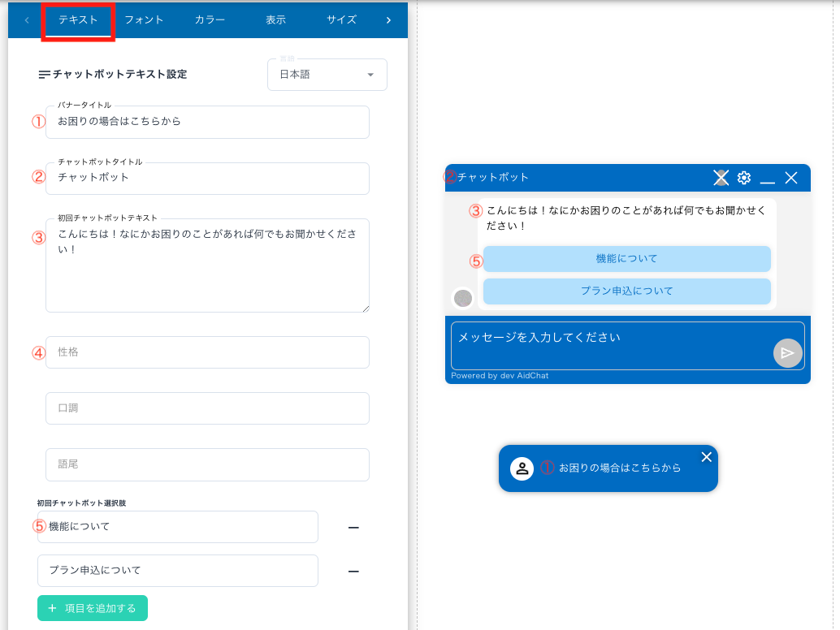Open the 表示 tab
Viewport: 840px width, 630px height.
[x=275, y=19]
